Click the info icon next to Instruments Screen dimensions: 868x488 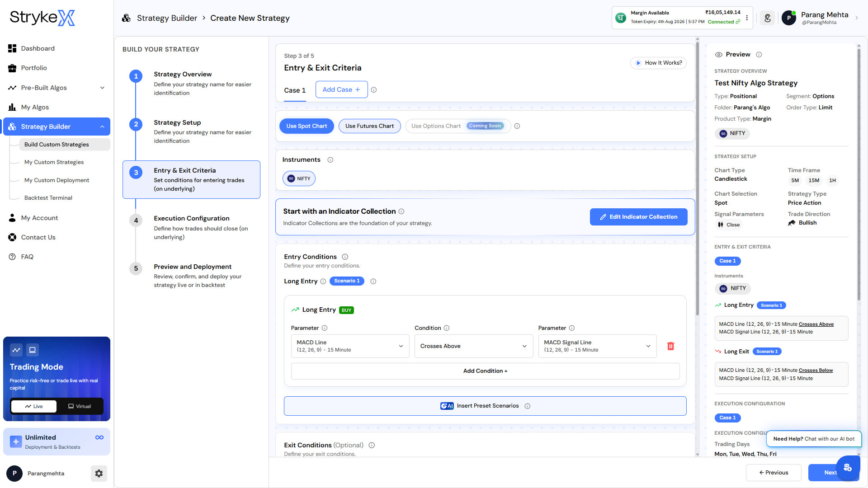click(x=330, y=160)
